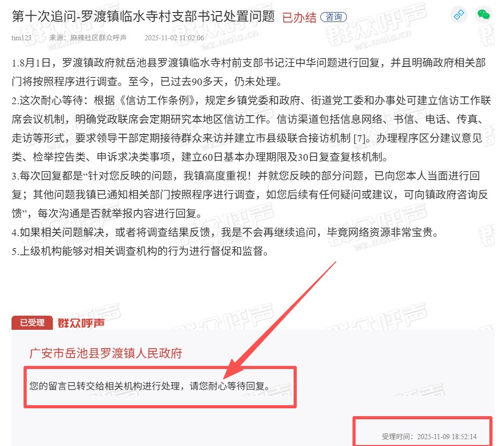Click the 受理时间 2025-11-09 timestamp

click(x=429, y=437)
